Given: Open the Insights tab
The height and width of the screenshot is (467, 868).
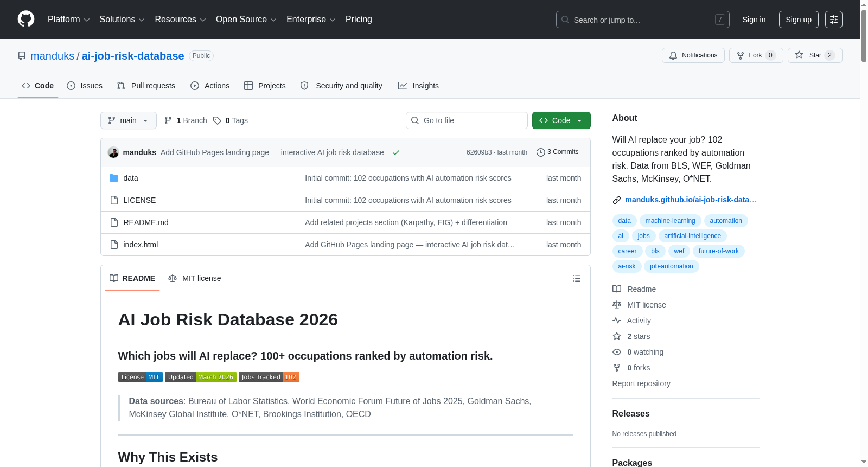Looking at the screenshot, I should [418, 86].
